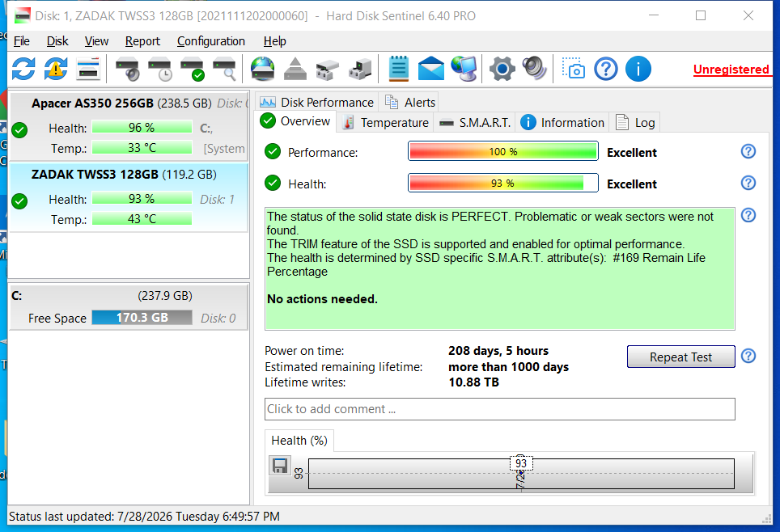Click the Health 93 % overview bar
The height and width of the screenshot is (532, 780).
pyautogui.click(x=503, y=183)
